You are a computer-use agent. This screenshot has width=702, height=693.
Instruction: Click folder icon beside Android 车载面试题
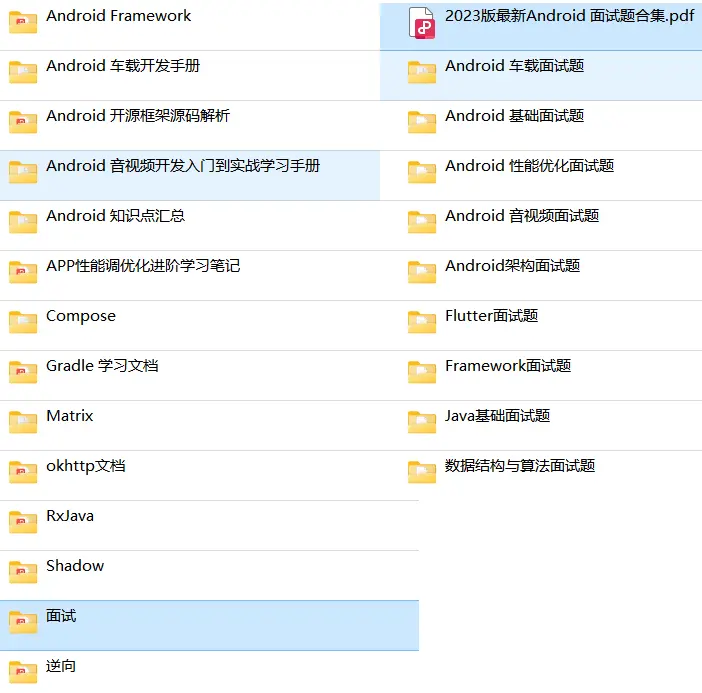(422, 72)
